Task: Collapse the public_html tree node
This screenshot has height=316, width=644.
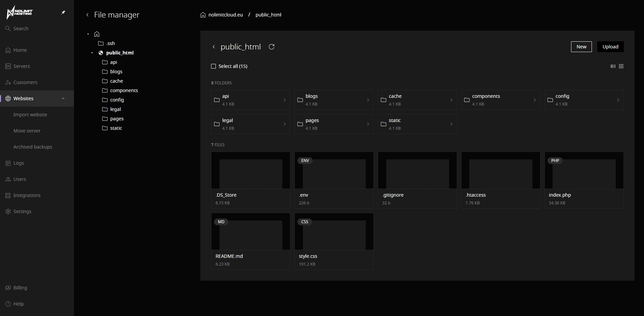Action: pos(92,53)
